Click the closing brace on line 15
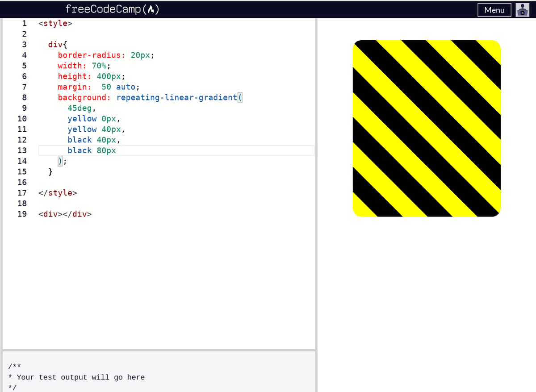Viewport: 536px width, 392px height. point(51,171)
